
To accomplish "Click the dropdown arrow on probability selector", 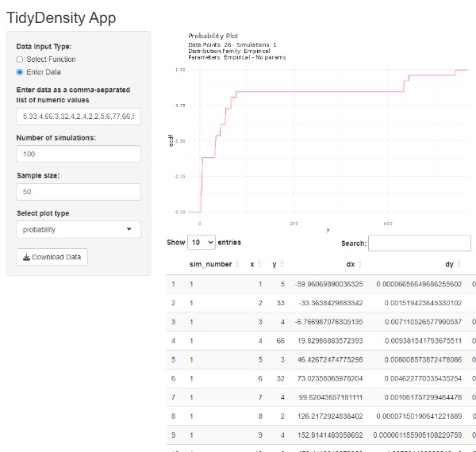I will pos(129,229).
